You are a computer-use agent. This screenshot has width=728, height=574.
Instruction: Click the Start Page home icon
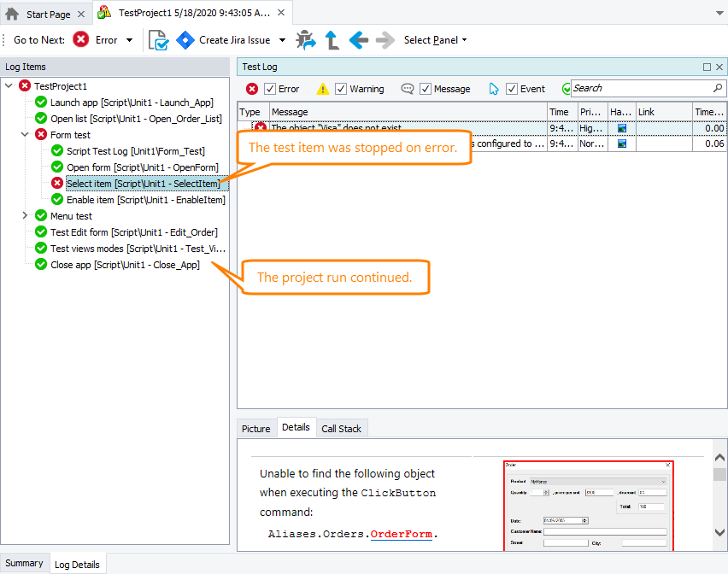coord(13,15)
